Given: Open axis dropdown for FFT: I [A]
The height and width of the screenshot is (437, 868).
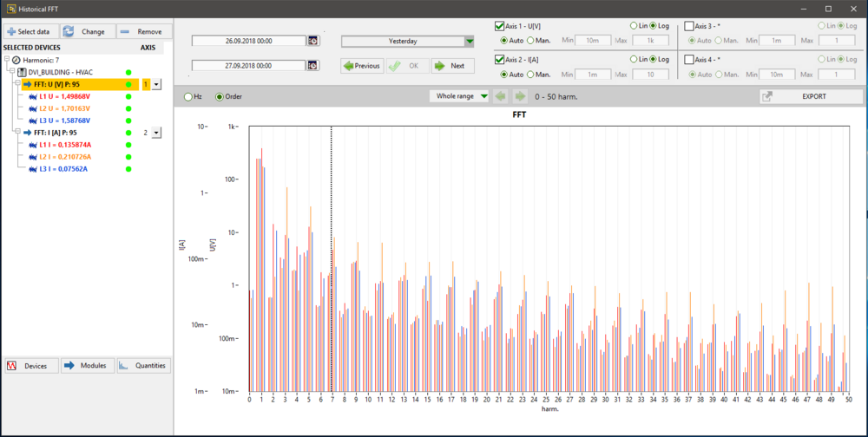Looking at the screenshot, I should coord(156,133).
